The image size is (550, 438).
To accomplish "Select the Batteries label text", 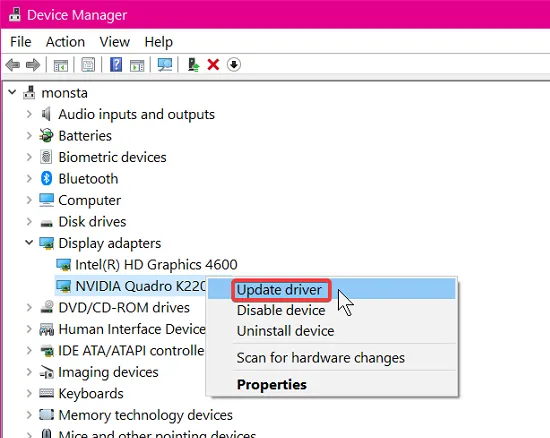I will 85,136.
